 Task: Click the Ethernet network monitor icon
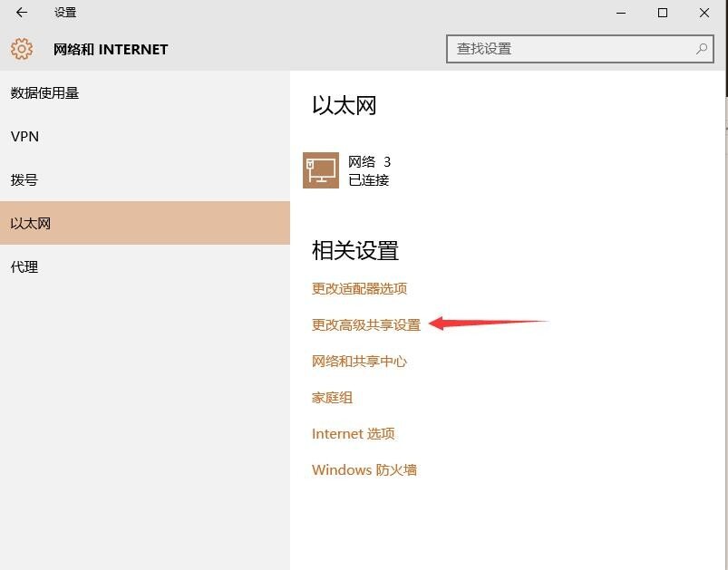(x=321, y=170)
